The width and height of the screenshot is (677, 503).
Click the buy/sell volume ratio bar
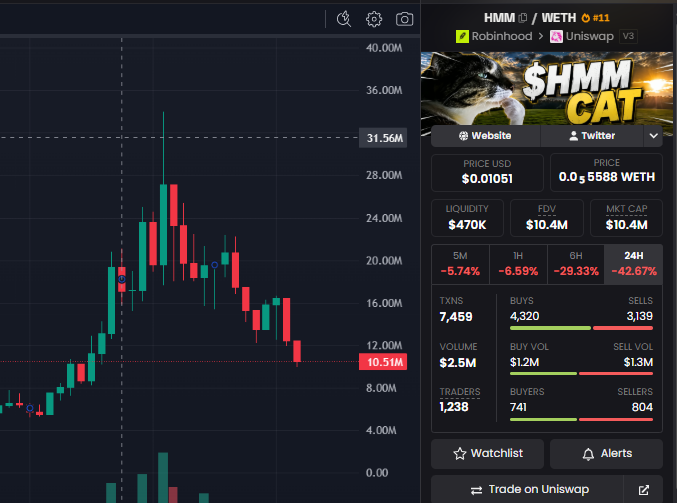point(581,373)
